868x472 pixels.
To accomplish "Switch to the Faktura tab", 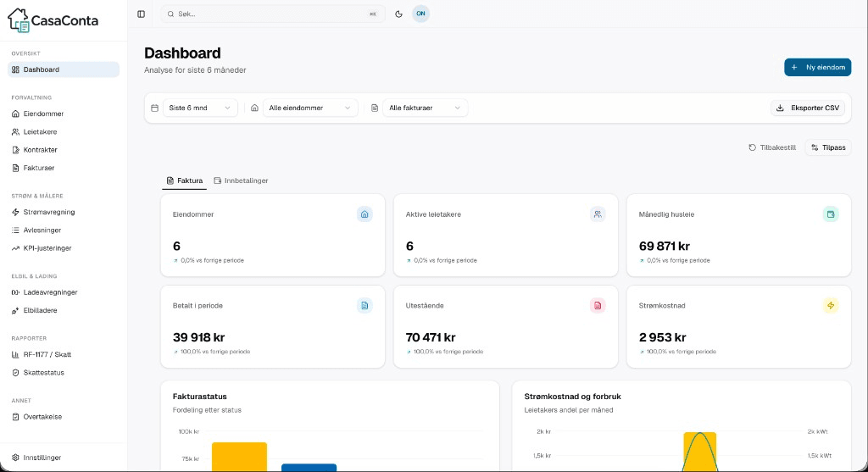I will click(x=184, y=180).
